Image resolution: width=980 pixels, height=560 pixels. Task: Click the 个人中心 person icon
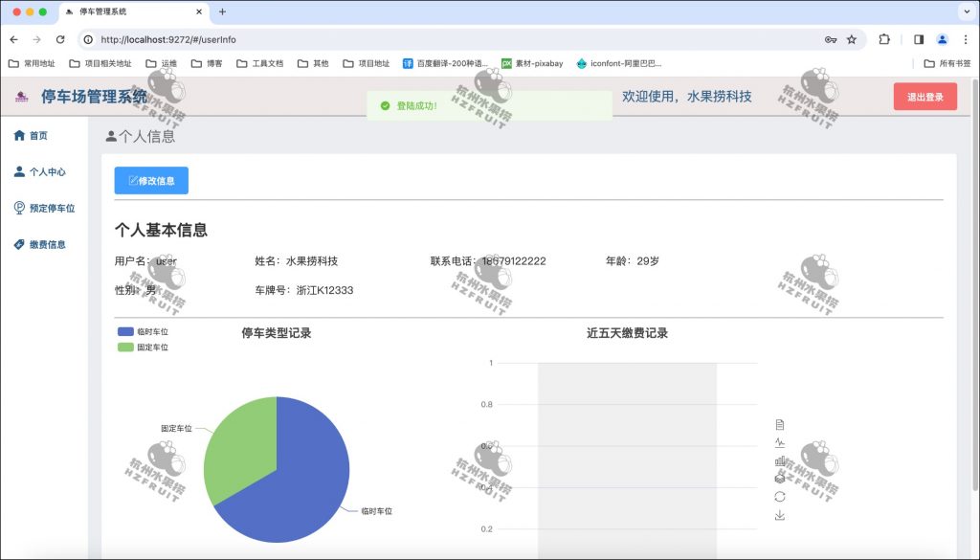(20, 172)
